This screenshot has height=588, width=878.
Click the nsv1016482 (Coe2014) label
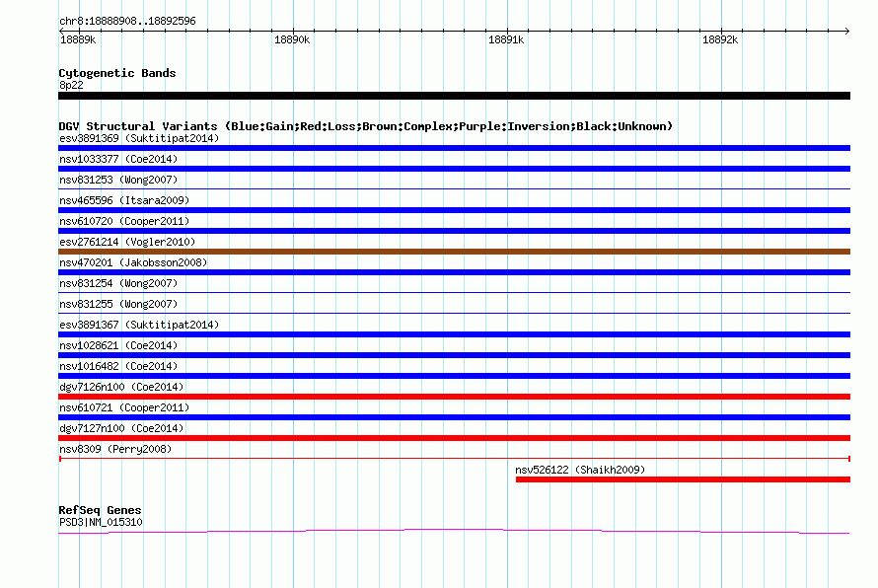[x=118, y=366]
